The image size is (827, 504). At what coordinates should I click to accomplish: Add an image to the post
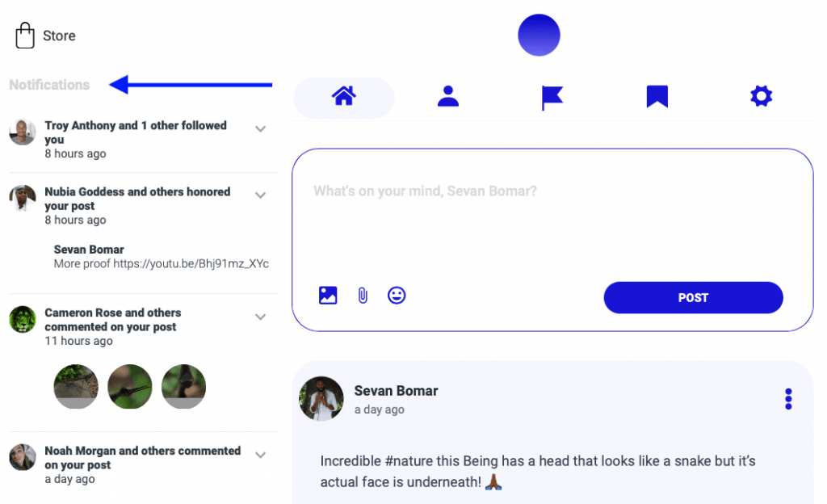(328, 296)
